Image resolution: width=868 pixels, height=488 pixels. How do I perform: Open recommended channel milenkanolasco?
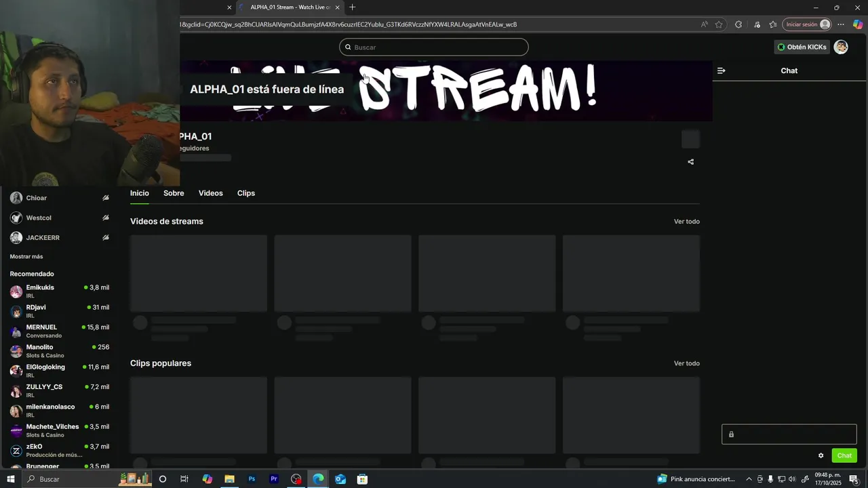[60, 411]
